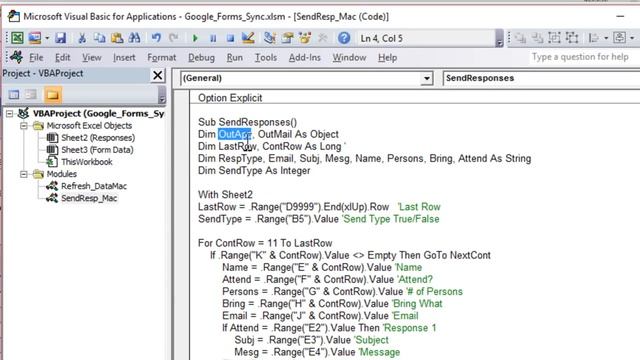Click the Copy icon in toolbar

click(x=99, y=38)
